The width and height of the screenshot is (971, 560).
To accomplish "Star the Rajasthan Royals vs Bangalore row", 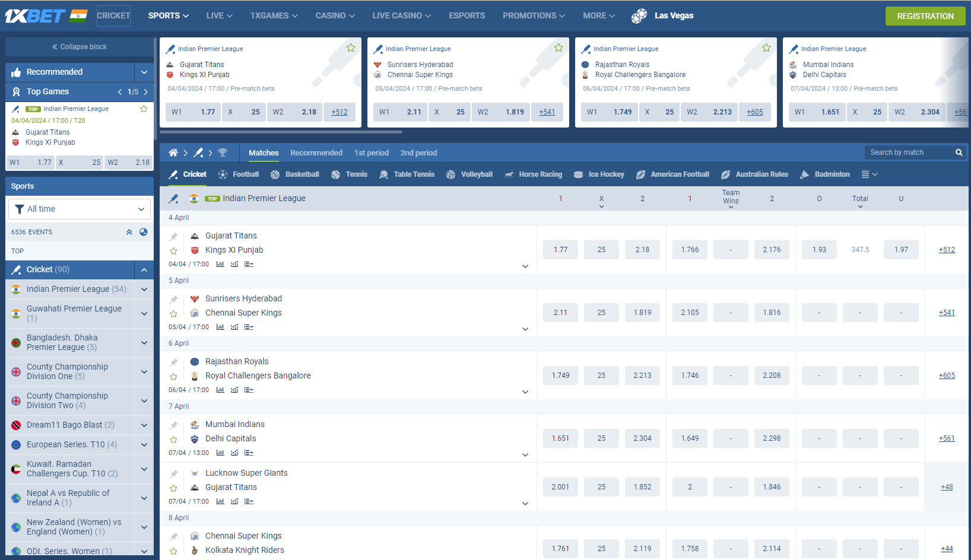I will (173, 377).
